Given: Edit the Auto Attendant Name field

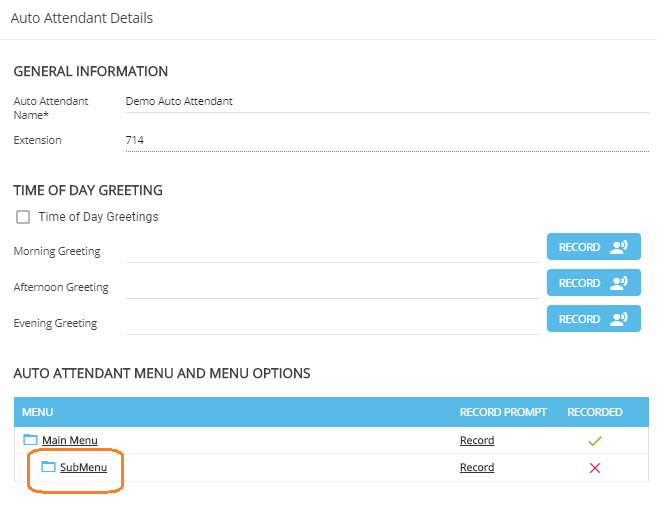Looking at the screenshot, I should pyautogui.click(x=387, y=102).
